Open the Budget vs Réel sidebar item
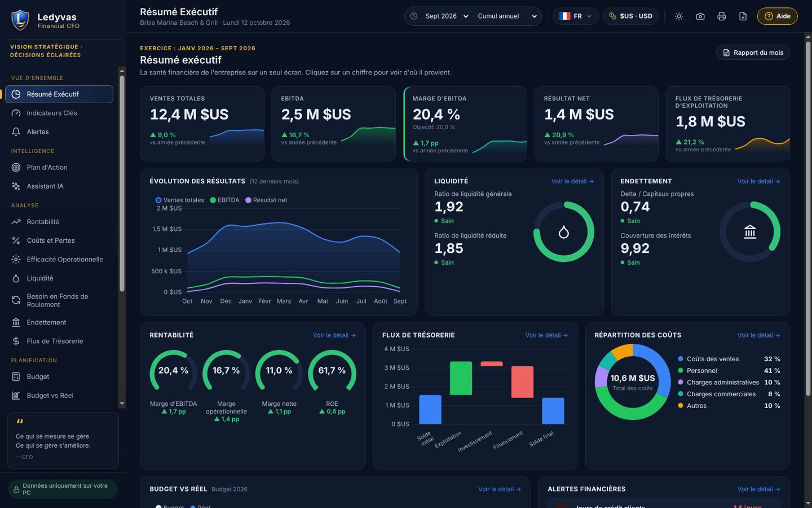 click(x=59, y=396)
